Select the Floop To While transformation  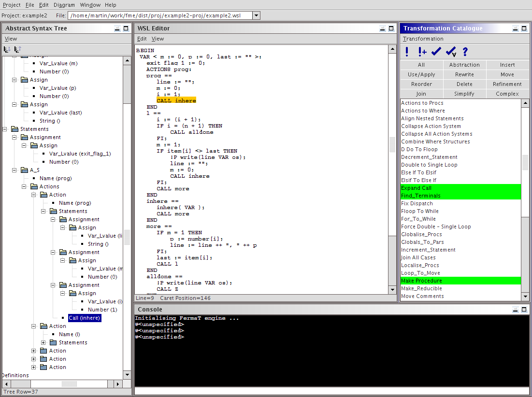461,211
